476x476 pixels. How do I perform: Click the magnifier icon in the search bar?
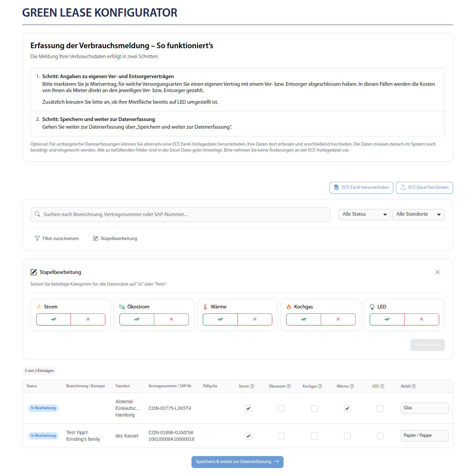click(38, 214)
